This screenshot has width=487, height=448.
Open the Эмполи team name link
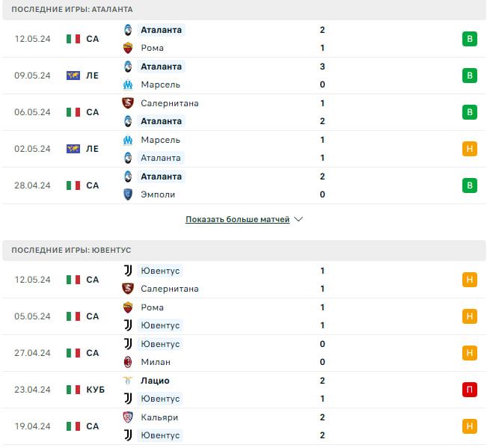(x=158, y=194)
